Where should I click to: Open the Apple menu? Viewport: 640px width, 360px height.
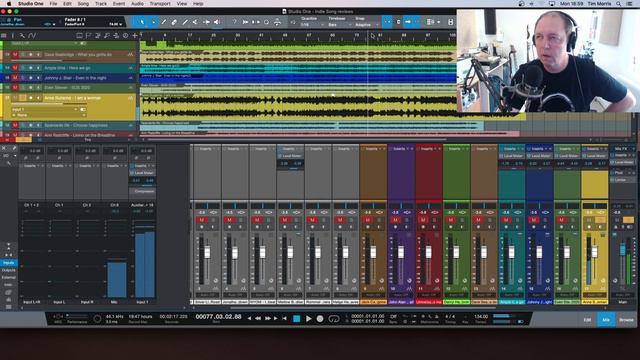click(9, 4)
